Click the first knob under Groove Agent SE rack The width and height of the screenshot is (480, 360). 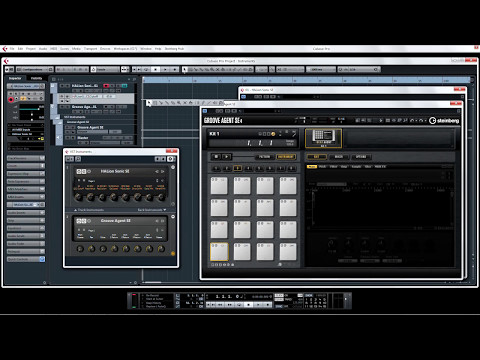(x=80, y=249)
